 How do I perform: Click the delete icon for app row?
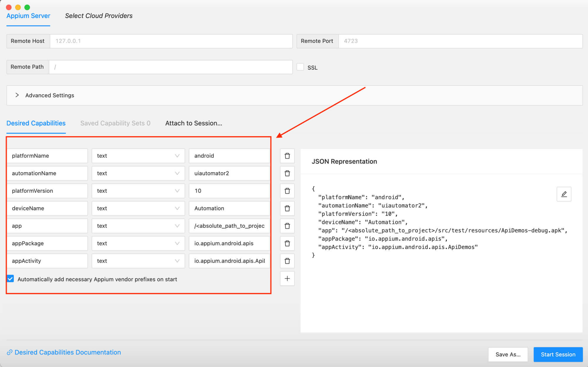287,226
